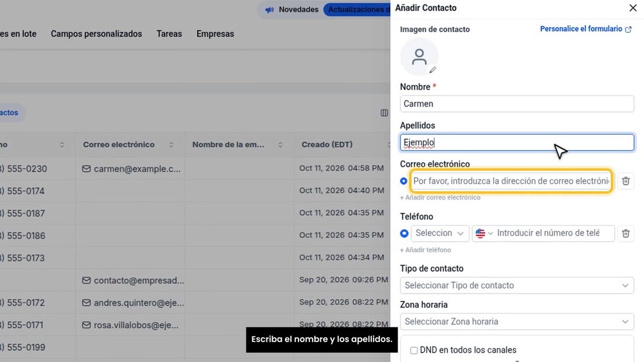Enable DND en todos los canales checkbox
644x362 pixels.
coord(413,350)
